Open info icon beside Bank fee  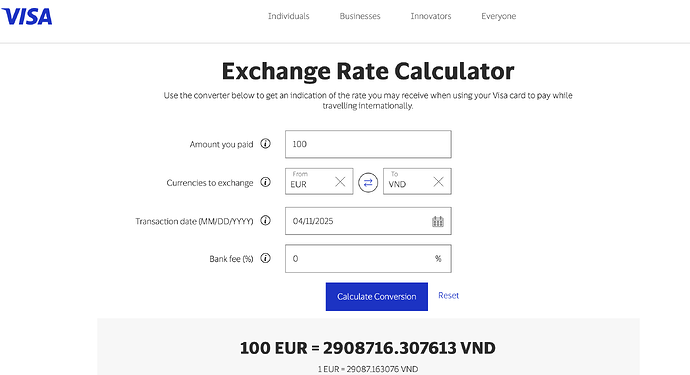pyautogui.click(x=265, y=258)
